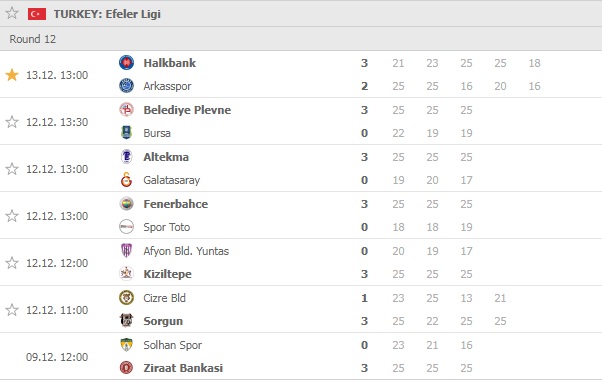The image size is (602, 380).
Task: Favorite the Belediye Plevne vs Bursa match
Action: (12, 122)
